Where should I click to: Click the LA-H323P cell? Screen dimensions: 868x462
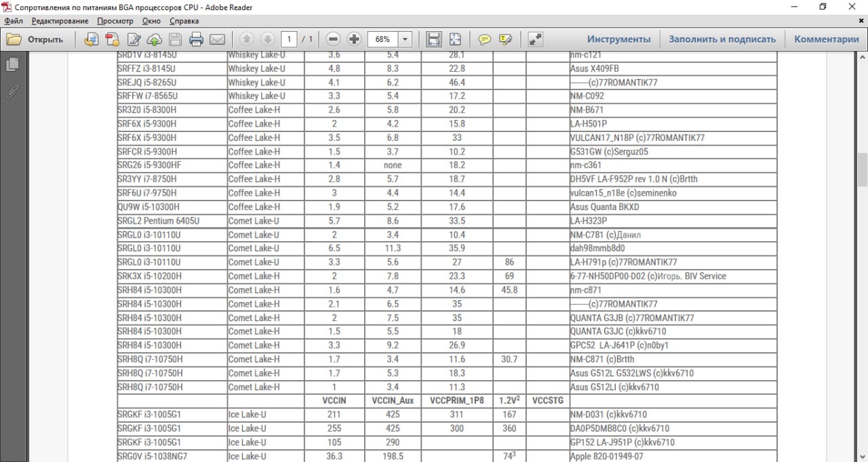(x=673, y=221)
